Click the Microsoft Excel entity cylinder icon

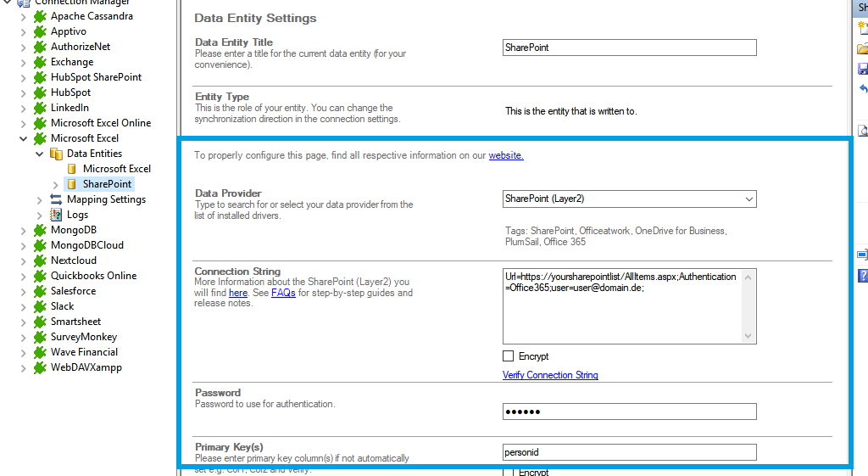tap(72, 169)
